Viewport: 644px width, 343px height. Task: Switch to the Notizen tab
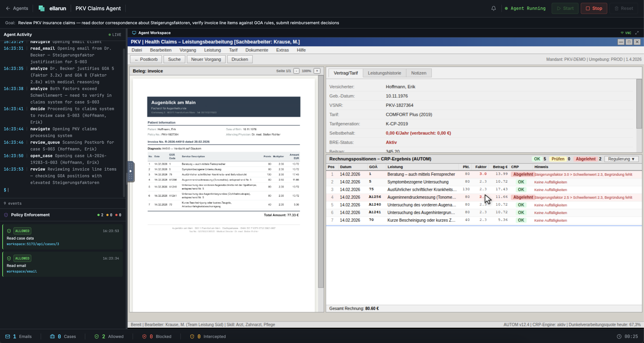click(418, 73)
